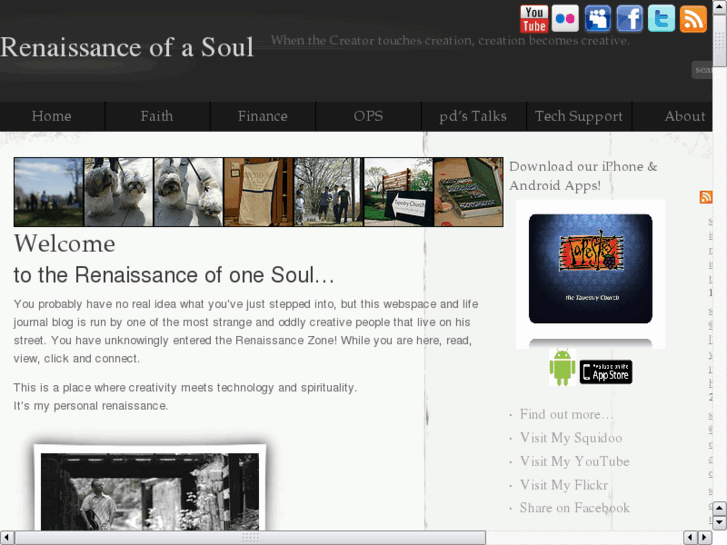727x545 pixels.
Task: Click the "Download our iPhone & Android Apps!" heading
Action: coord(583,176)
